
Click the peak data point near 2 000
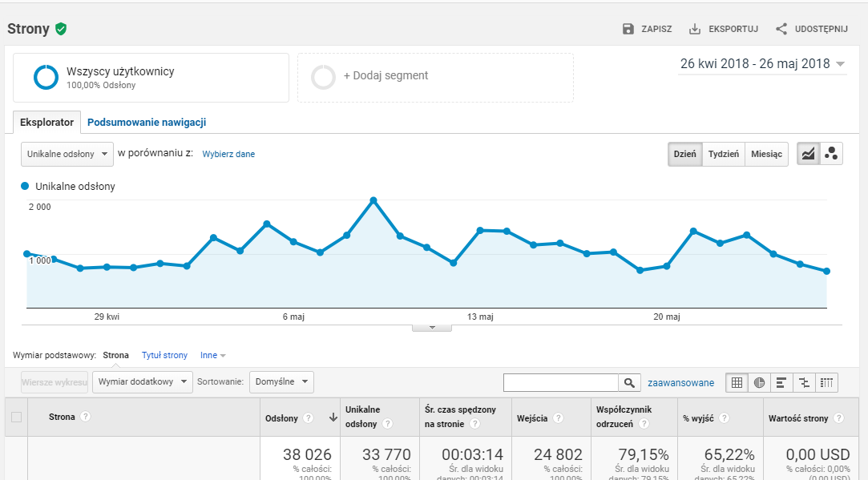coord(373,200)
